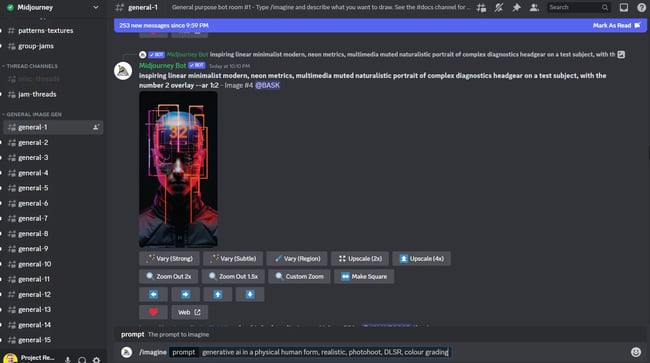Click the image attachment icon in reply preview
Image resolution: width=650 pixels, height=363 pixels.
(621, 54)
